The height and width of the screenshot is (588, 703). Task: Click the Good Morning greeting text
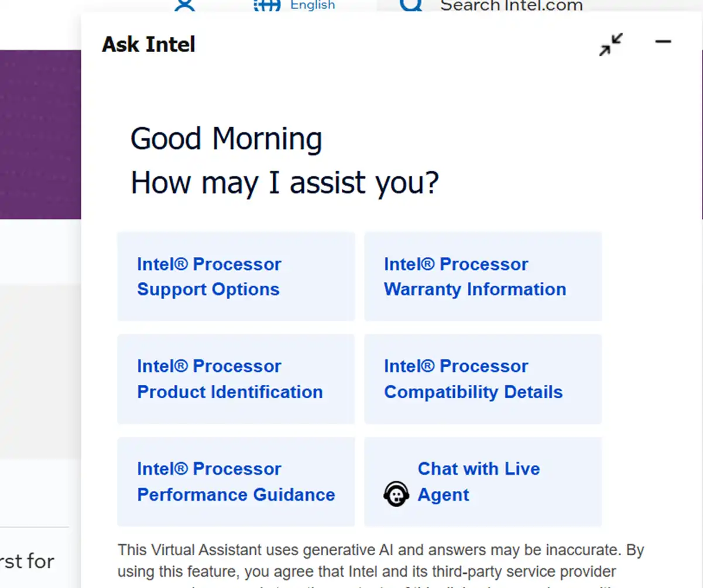(x=226, y=138)
